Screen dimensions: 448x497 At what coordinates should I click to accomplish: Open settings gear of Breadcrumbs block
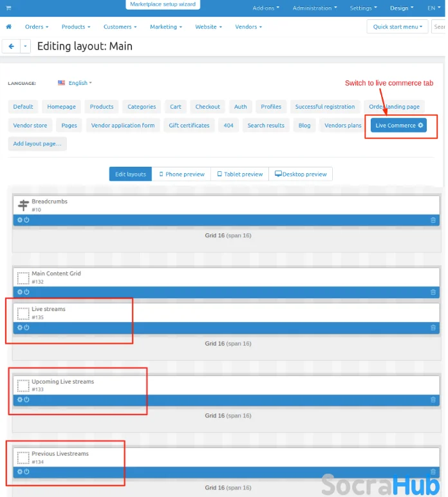point(20,220)
